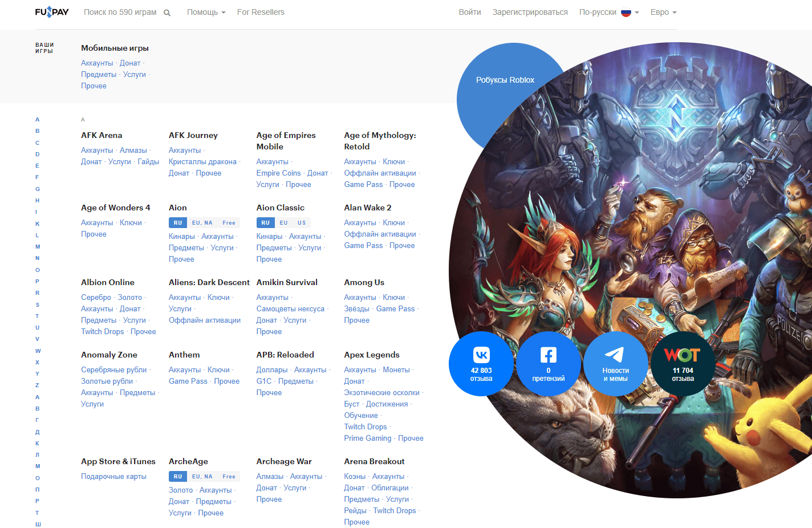
Task: Open Кристаллы дракона under AFK Journey
Action: coord(202,162)
